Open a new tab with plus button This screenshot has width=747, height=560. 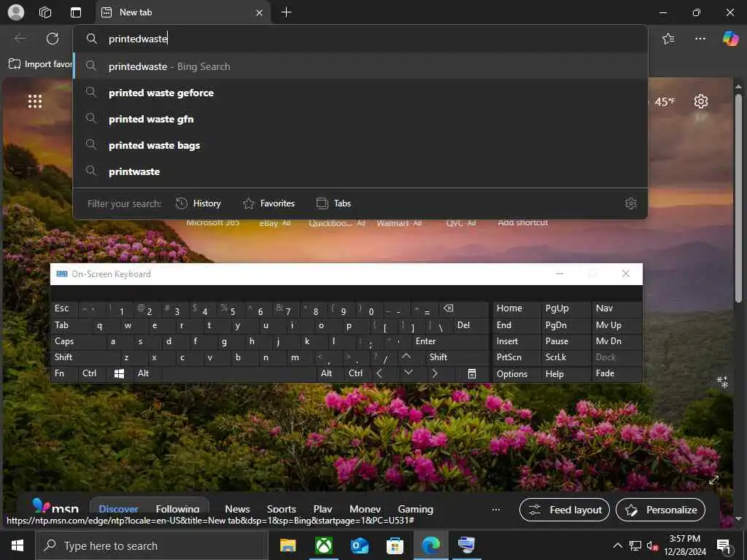(286, 12)
